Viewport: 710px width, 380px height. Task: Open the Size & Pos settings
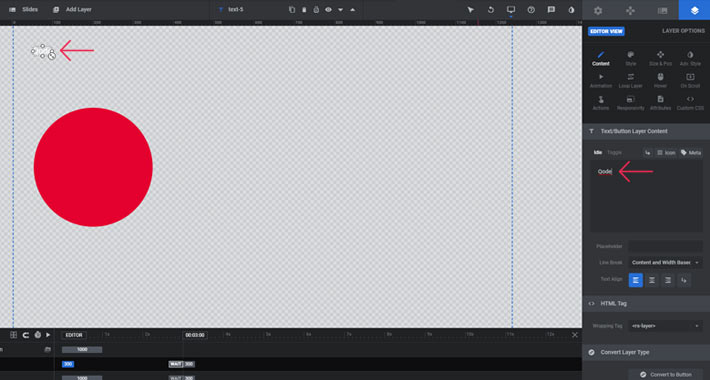coord(660,58)
